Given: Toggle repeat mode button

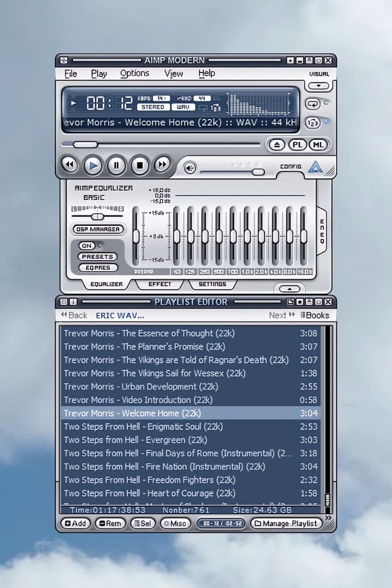Looking at the screenshot, I should click(x=312, y=103).
